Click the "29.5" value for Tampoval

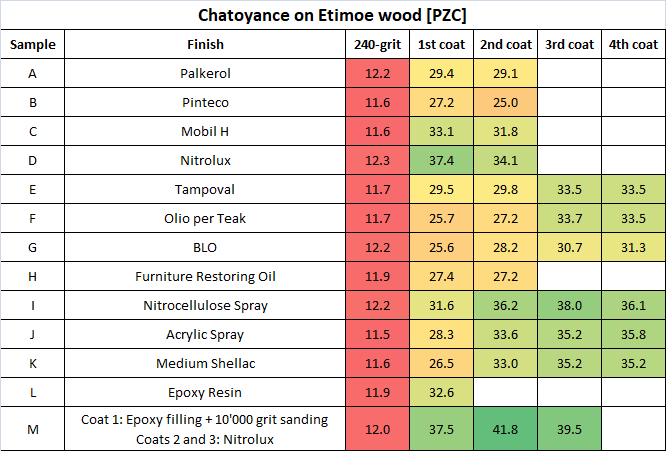(x=441, y=189)
